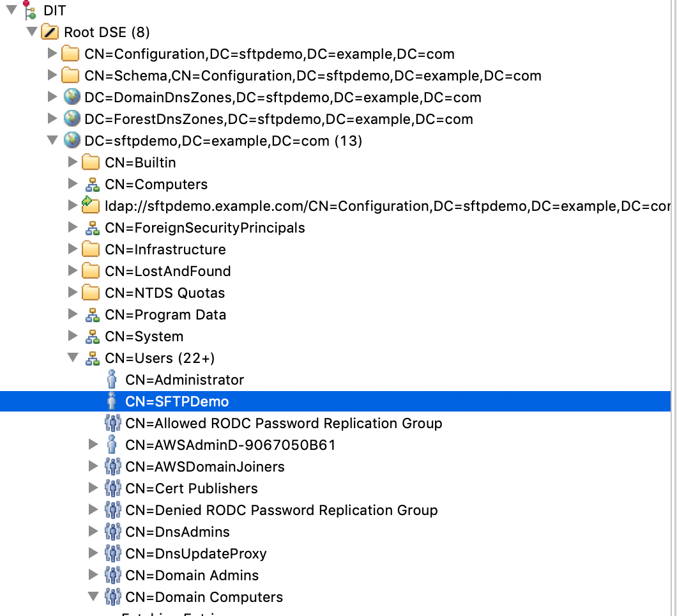The image size is (677, 616).
Task: Collapse the CN=Users node
Action: coord(73,358)
